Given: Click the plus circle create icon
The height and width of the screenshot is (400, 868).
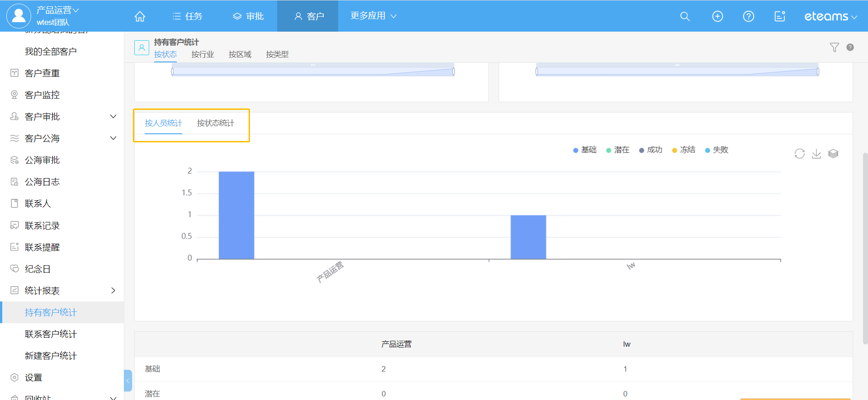Looking at the screenshot, I should coord(717,16).
